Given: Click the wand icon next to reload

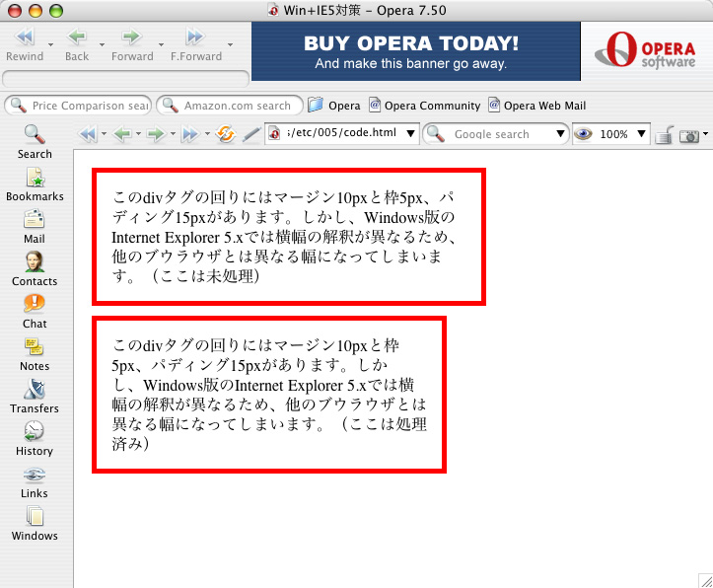Looking at the screenshot, I should click(251, 134).
